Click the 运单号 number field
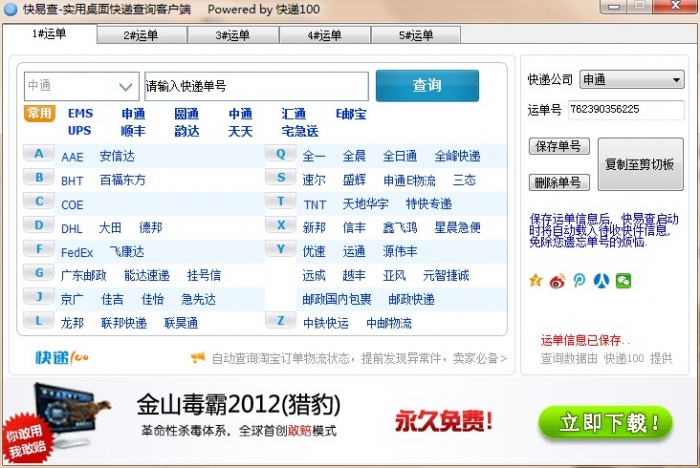The height and width of the screenshot is (468, 700). [x=626, y=109]
